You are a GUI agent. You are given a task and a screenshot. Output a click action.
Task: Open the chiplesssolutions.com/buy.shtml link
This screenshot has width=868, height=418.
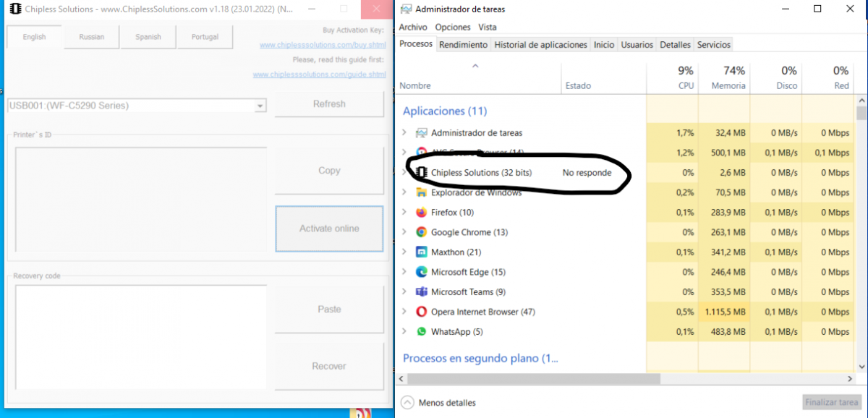pyautogui.click(x=323, y=46)
